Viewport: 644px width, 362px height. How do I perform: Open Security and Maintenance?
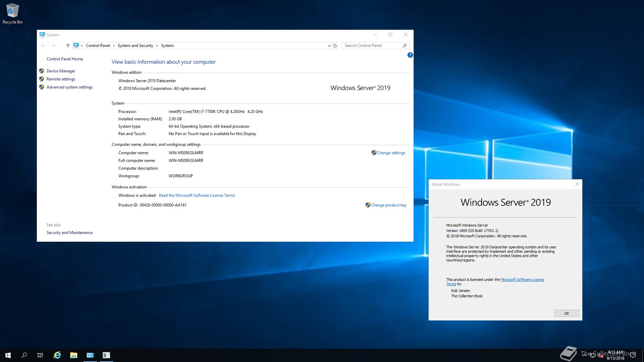coord(69,233)
